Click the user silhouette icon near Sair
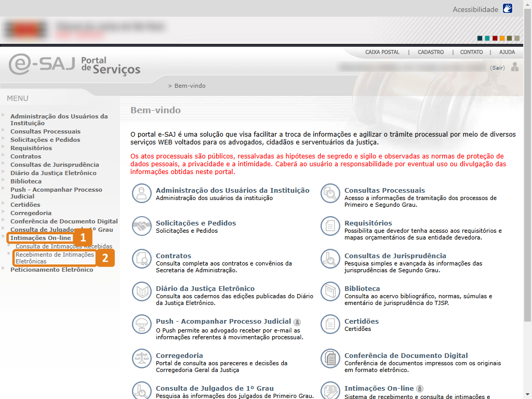Image resolution: width=532 pixels, height=399 pixels. tap(514, 68)
